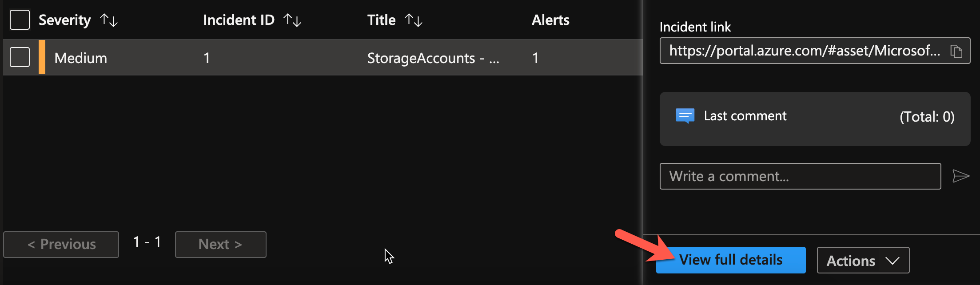Go to Previous page of incidents

click(61, 245)
